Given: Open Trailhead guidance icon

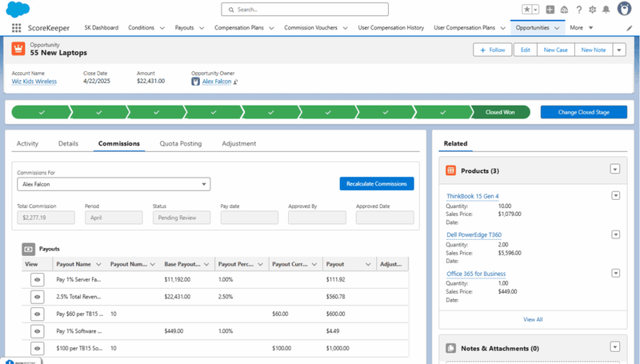Looking at the screenshot, I should pyautogui.click(x=564, y=10).
